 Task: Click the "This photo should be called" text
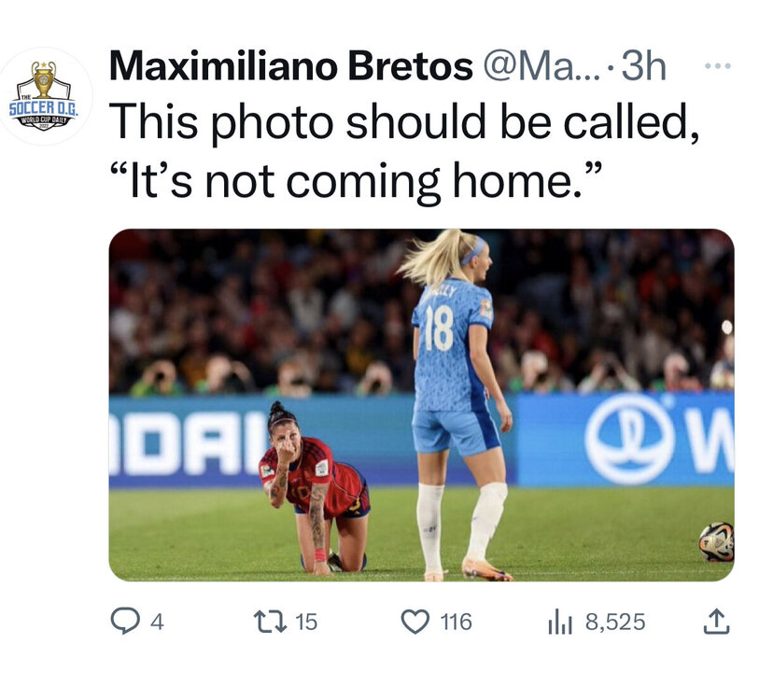[x=403, y=121]
